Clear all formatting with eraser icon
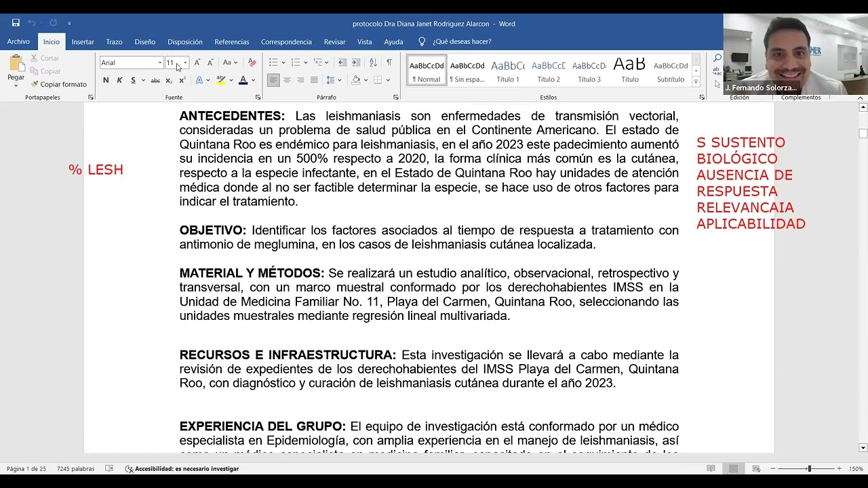 [252, 62]
